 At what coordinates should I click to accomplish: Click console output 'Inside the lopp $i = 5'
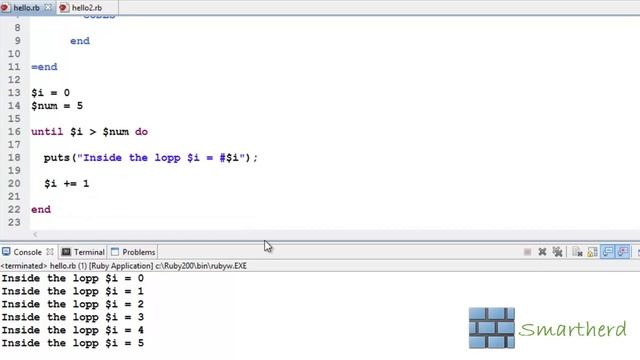(73, 343)
